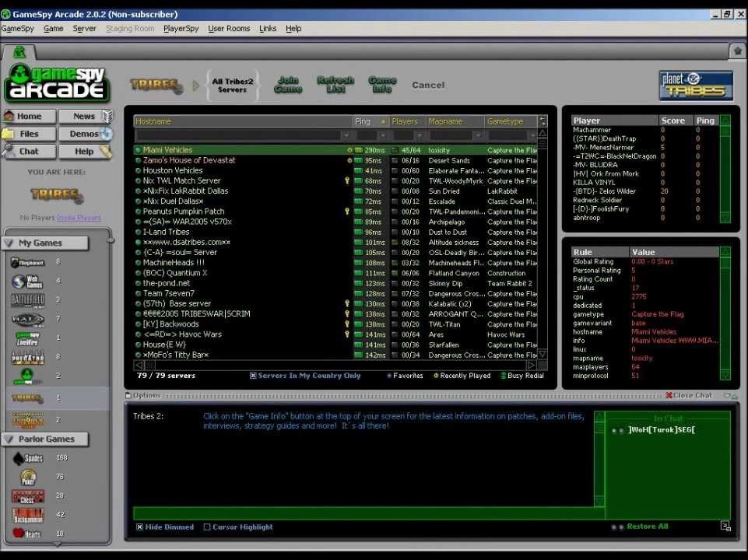The height and width of the screenshot is (560, 748).
Task: Open the Hearts parlor game
Action: 26,534
